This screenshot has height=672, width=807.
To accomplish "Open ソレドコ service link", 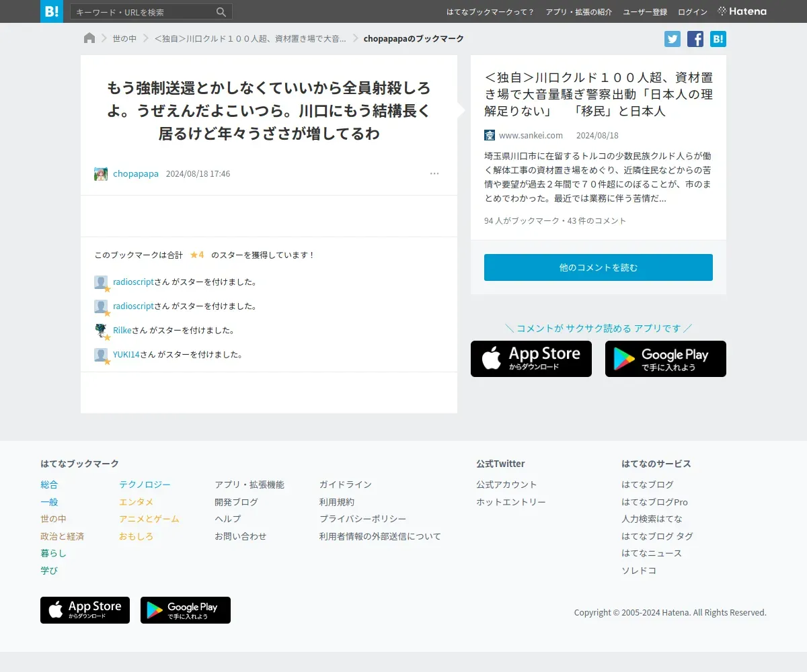I will click(x=638, y=571).
